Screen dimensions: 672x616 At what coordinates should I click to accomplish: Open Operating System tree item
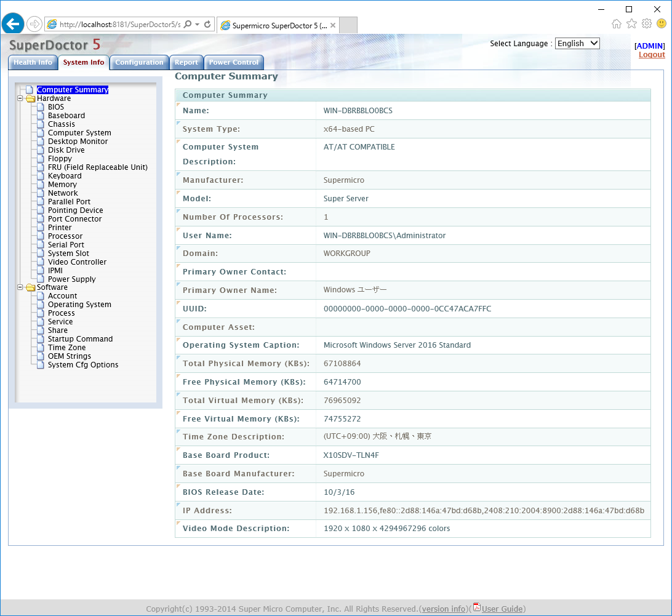(79, 305)
